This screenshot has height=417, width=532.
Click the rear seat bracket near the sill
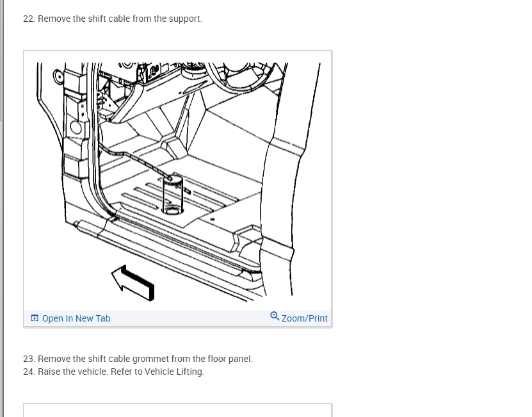click(x=248, y=238)
